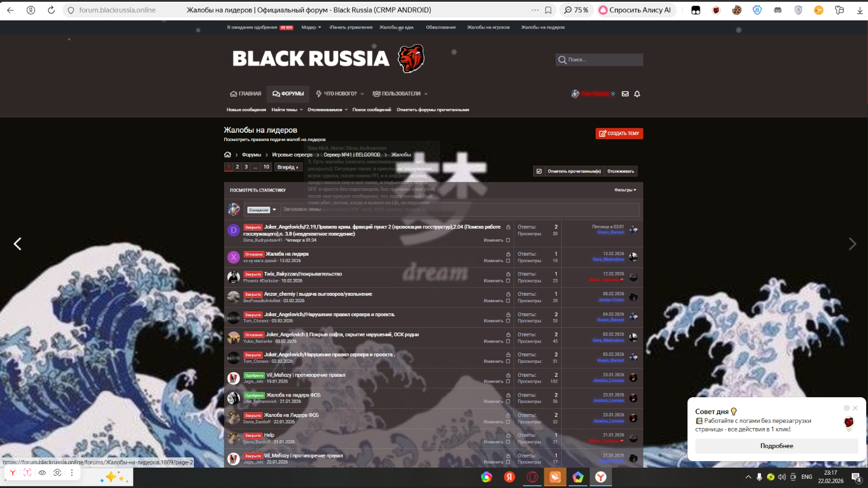
Task: Select checkbox for Tom_Clonexx 02.02.2026 thread
Action: 508,361
